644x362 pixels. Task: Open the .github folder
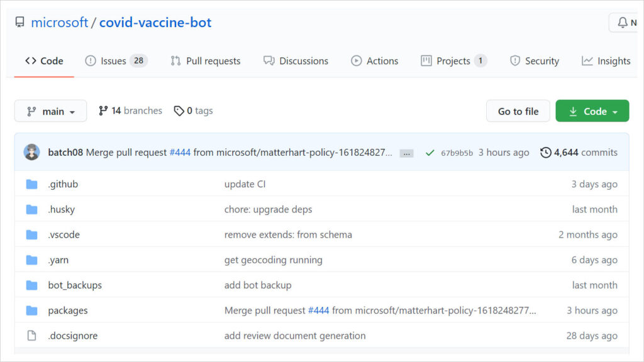pos(63,184)
